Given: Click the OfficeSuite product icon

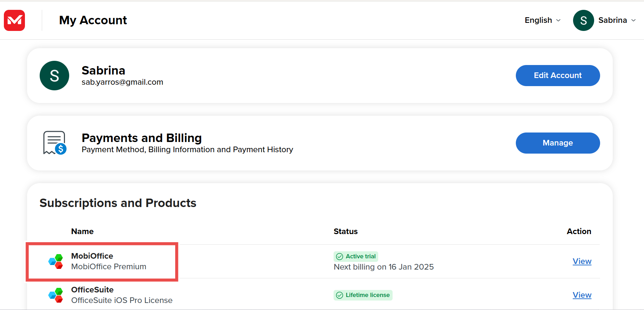Looking at the screenshot, I should click(x=55, y=295).
